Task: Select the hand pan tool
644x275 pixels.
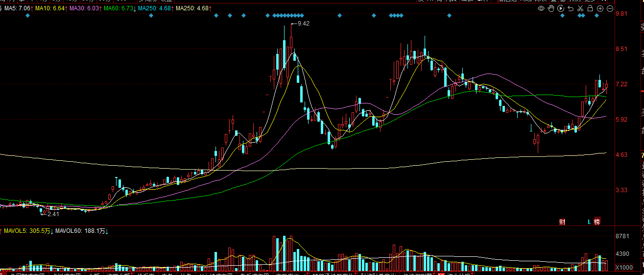Action: click(551, 8)
